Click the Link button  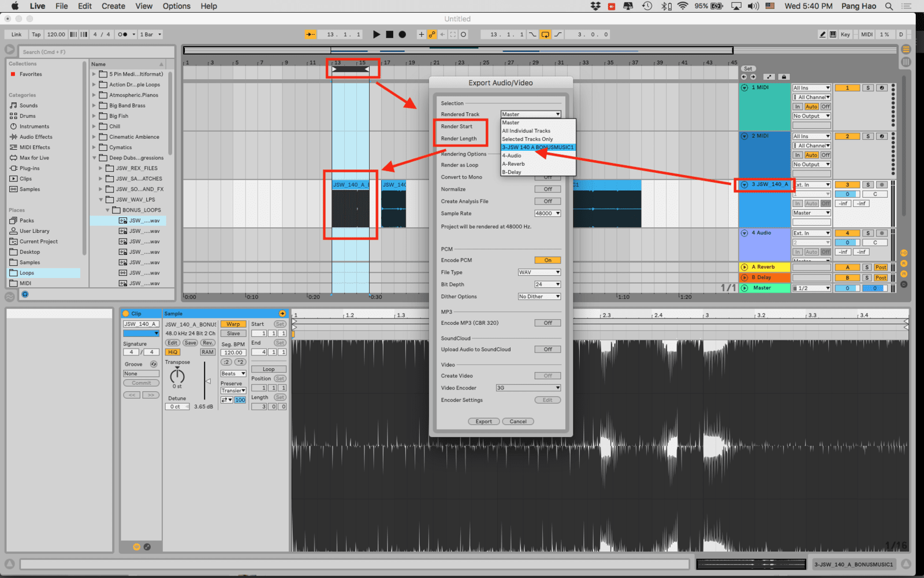pyautogui.click(x=16, y=35)
